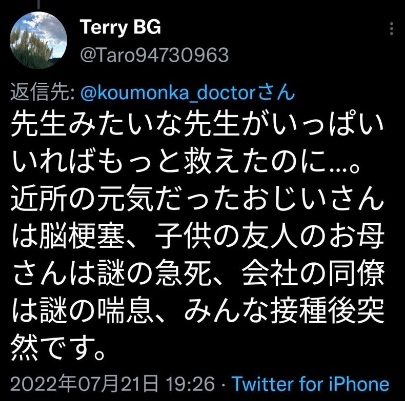
Task: Click tweet line starting 先生みたいな先生が
Action: [x=198, y=125]
